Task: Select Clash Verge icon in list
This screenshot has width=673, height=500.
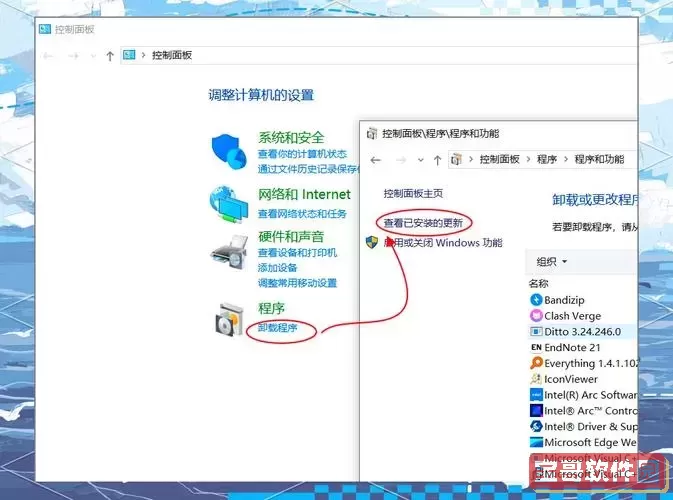Action: pyautogui.click(x=536, y=315)
